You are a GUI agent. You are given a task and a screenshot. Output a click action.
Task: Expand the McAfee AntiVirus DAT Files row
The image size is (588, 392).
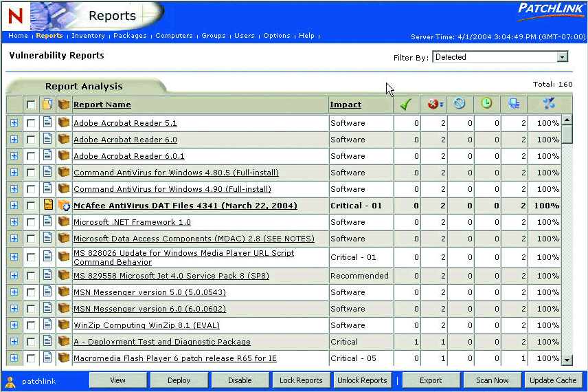(x=14, y=206)
